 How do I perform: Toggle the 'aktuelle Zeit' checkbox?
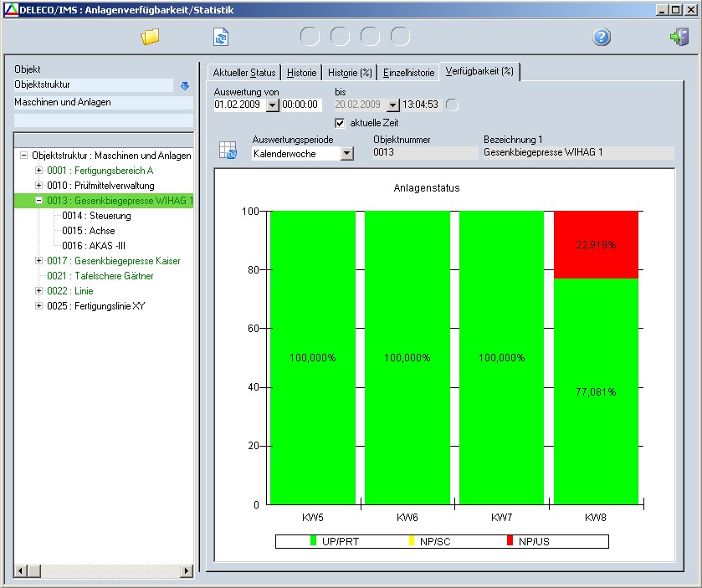click(340, 123)
